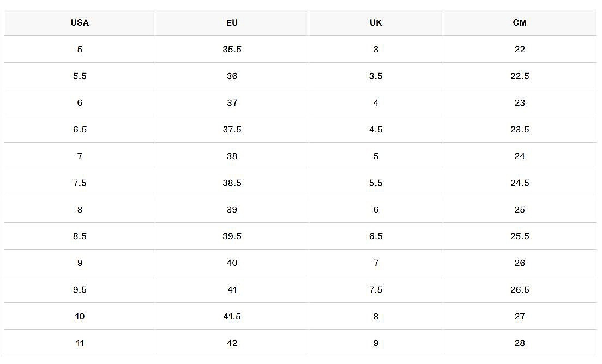The width and height of the screenshot is (602, 364).
Task: Click the UK size 4.5 cell
Action: (x=376, y=129)
